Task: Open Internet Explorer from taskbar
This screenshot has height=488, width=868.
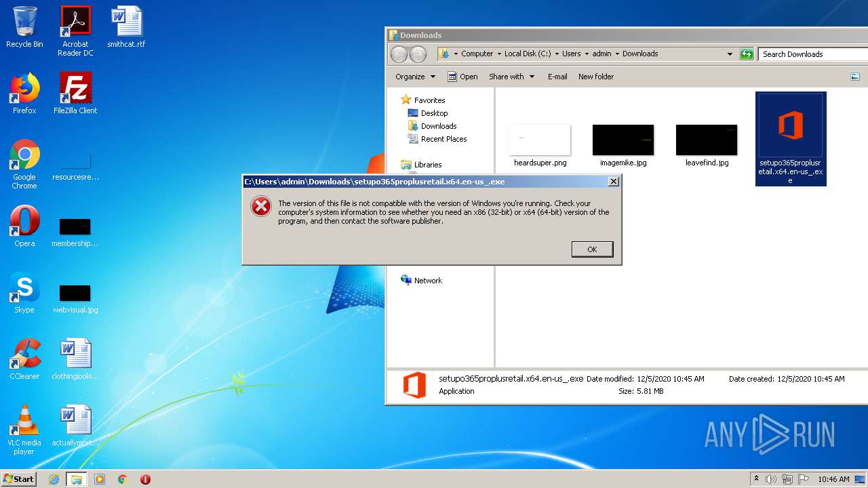Action: [x=54, y=479]
